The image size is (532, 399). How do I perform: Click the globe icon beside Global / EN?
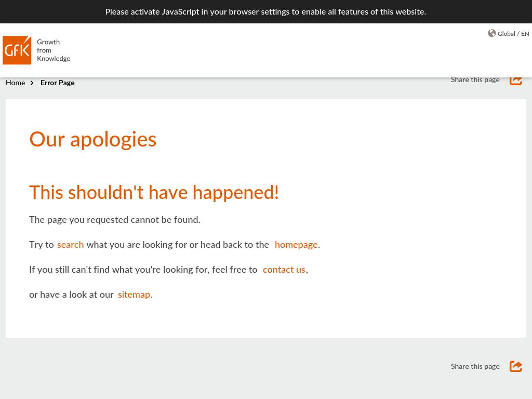(491, 33)
